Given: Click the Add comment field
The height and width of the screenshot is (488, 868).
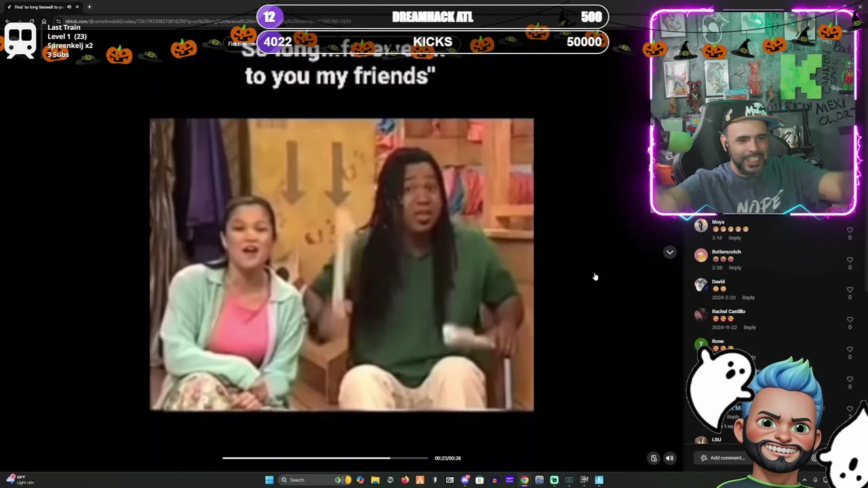Looking at the screenshot, I should [753, 458].
